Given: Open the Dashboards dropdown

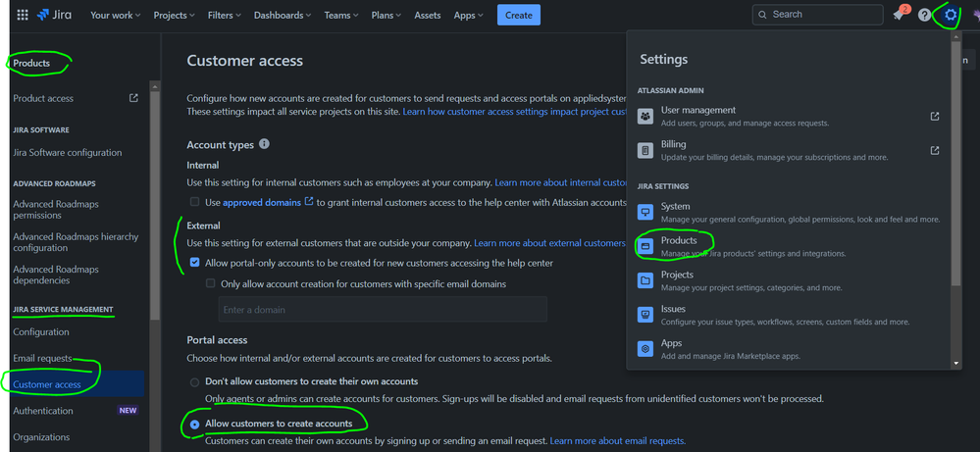Looking at the screenshot, I should (283, 15).
